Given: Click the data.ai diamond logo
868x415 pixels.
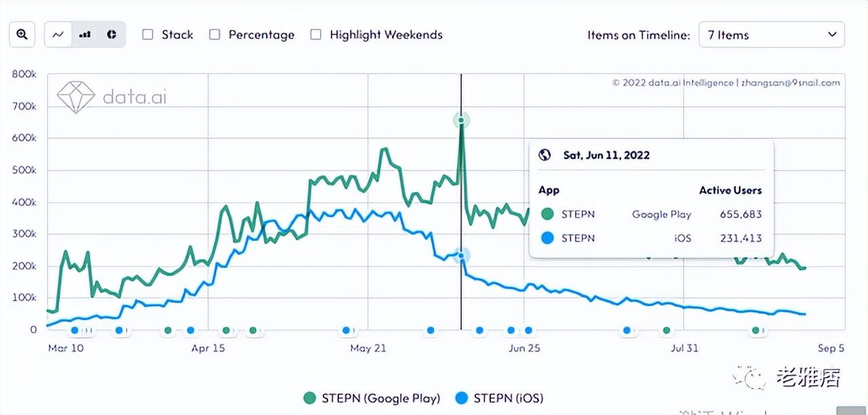Looking at the screenshot, I should coord(76,97).
